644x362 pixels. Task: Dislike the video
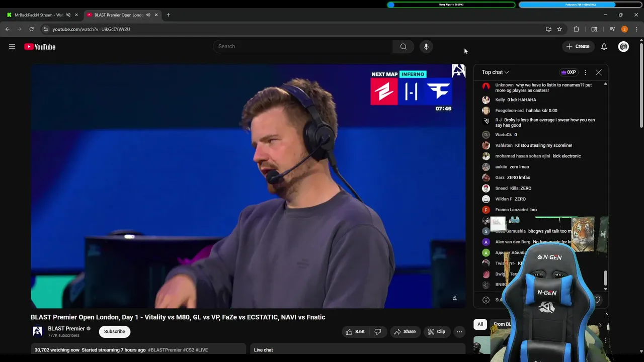click(x=378, y=332)
